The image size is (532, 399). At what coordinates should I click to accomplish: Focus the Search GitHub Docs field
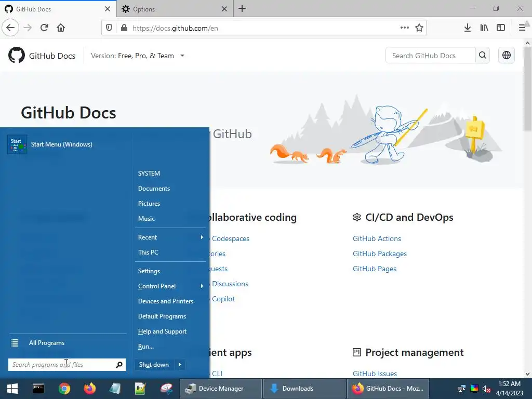(x=431, y=55)
